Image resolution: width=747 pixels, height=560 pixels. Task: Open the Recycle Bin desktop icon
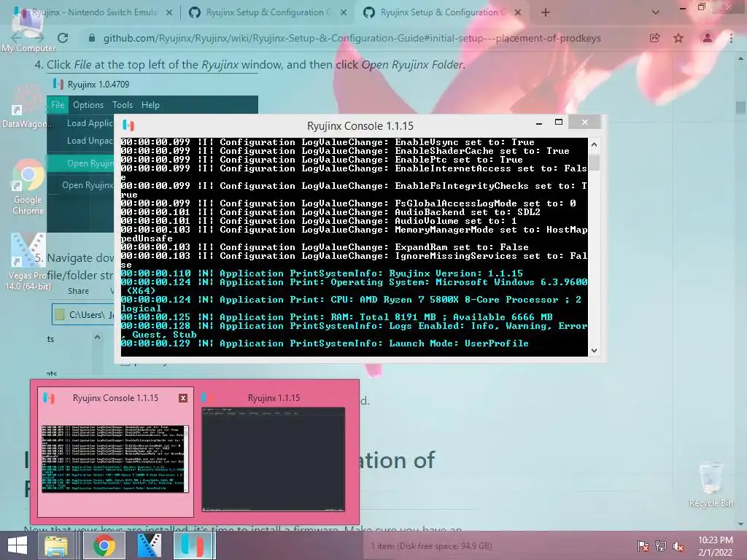coord(711,484)
